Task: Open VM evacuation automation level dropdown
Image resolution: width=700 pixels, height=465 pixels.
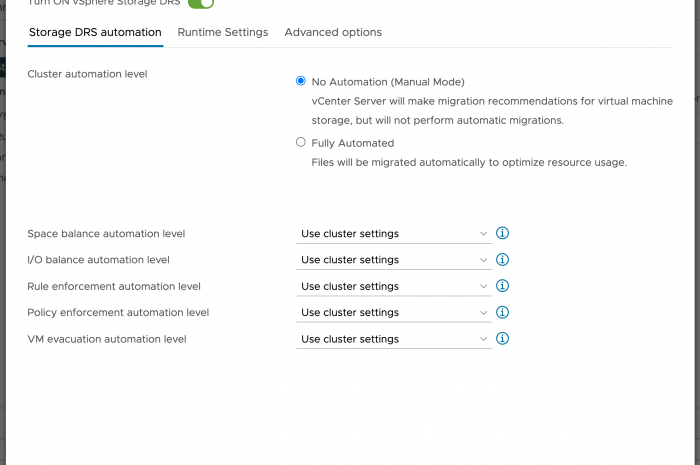Action: tap(395, 340)
